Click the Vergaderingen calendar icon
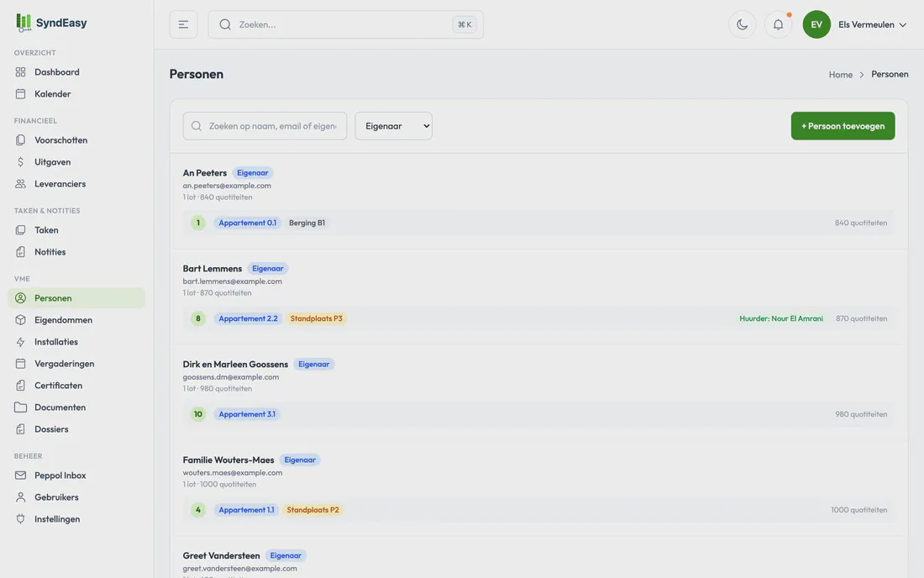The width and height of the screenshot is (924, 578). (x=21, y=364)
